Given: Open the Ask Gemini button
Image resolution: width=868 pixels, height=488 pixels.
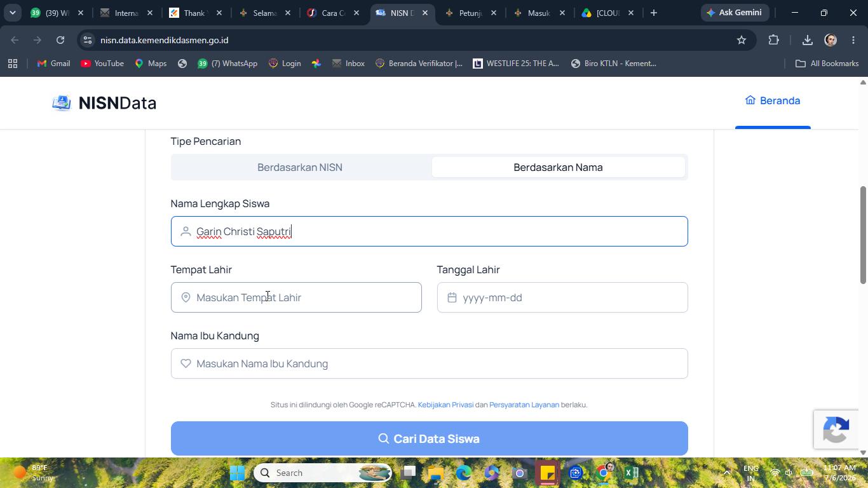Looking at the screenshot, I should pos(734,13).
